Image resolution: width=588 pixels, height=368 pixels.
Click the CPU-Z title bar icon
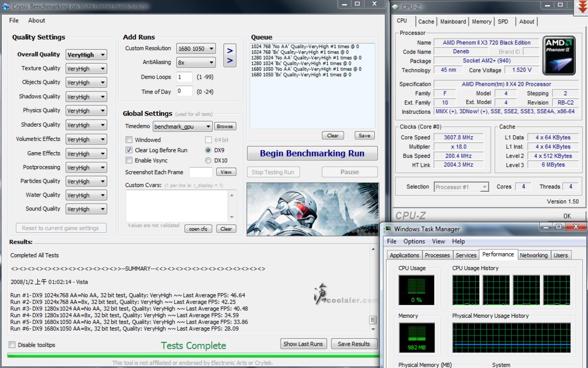(395, 7)
